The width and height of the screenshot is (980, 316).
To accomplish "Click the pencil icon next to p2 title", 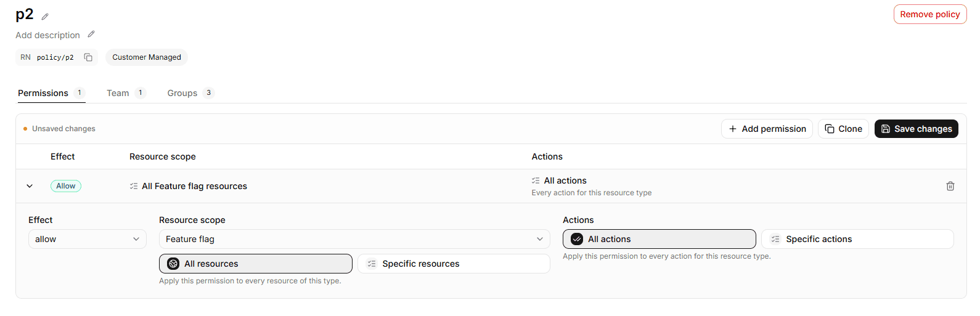I will click(45, 17).
